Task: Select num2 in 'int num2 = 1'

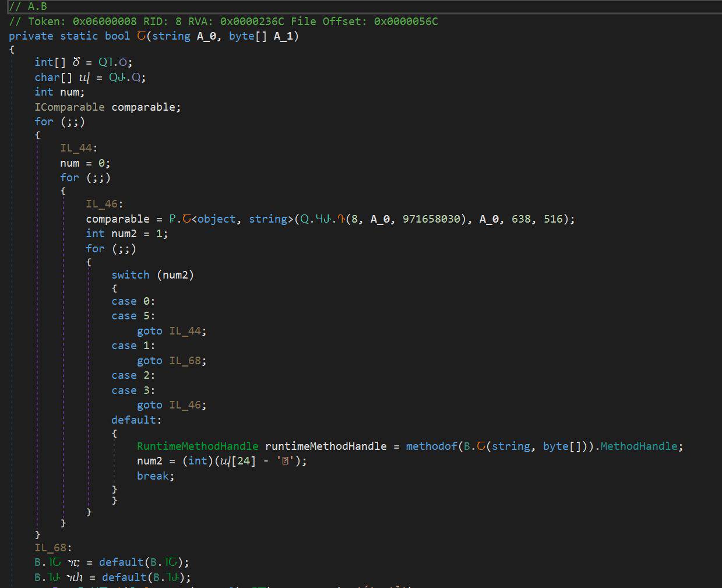Action: [124, 234]
